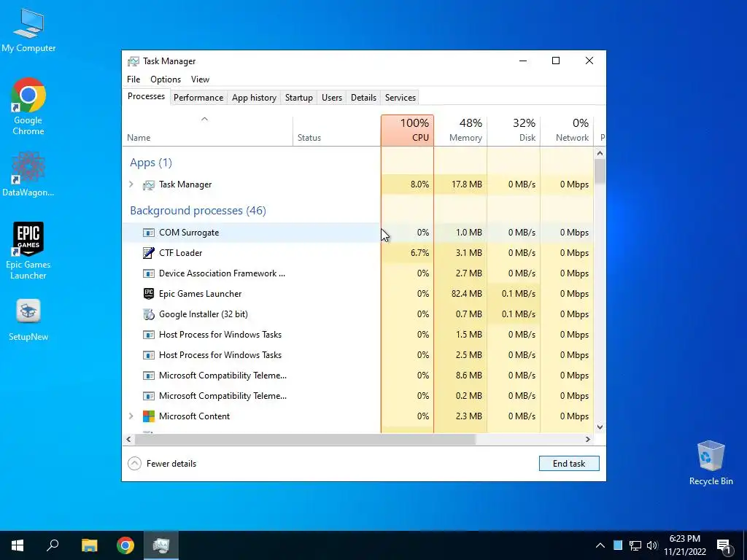The image size is (747, 560).
Task: Switch to the Services tab
Action: coord(400,98)
